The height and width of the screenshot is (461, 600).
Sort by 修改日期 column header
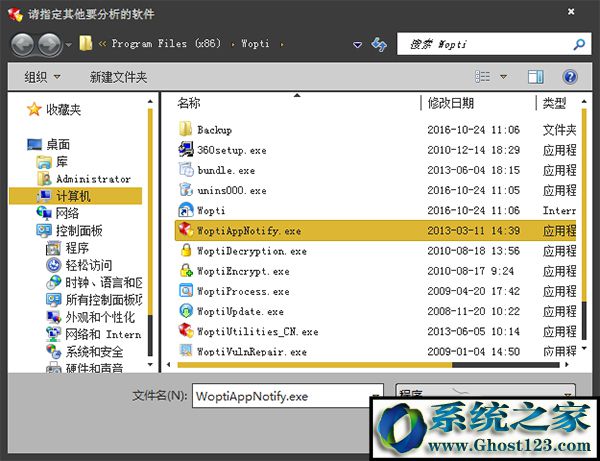pos(450,103)
